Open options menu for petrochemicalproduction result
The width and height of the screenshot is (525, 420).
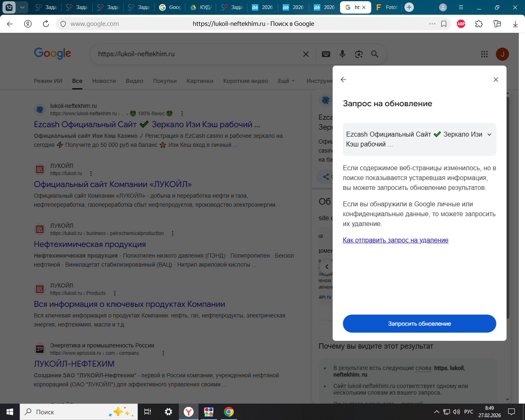coord(173,233)
